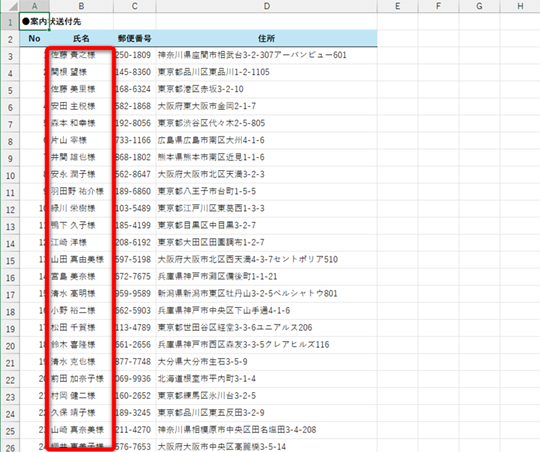Screen dimensions: 540x452
Task: Click postal code cell '672-7675'
Action: pyautogui.click(x=135, y=277)
